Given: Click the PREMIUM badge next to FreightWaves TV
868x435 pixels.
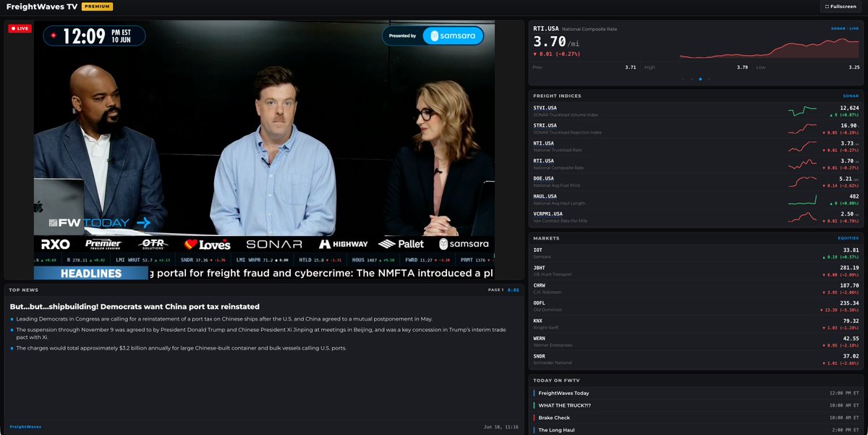Looking at the screenshot, I should coord(97,7).
